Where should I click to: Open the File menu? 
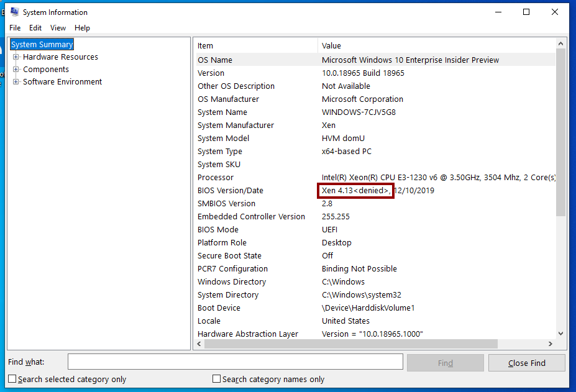point(15,28)
